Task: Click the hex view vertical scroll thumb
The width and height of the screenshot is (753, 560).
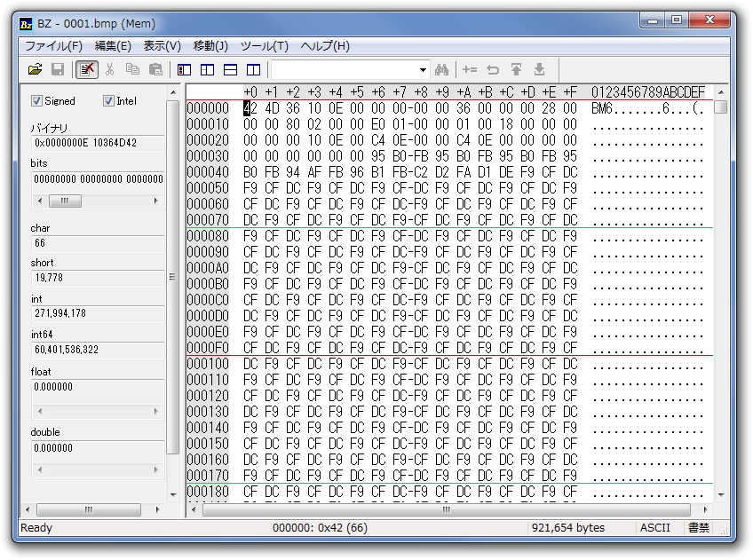Action: (x=720, y=106)
